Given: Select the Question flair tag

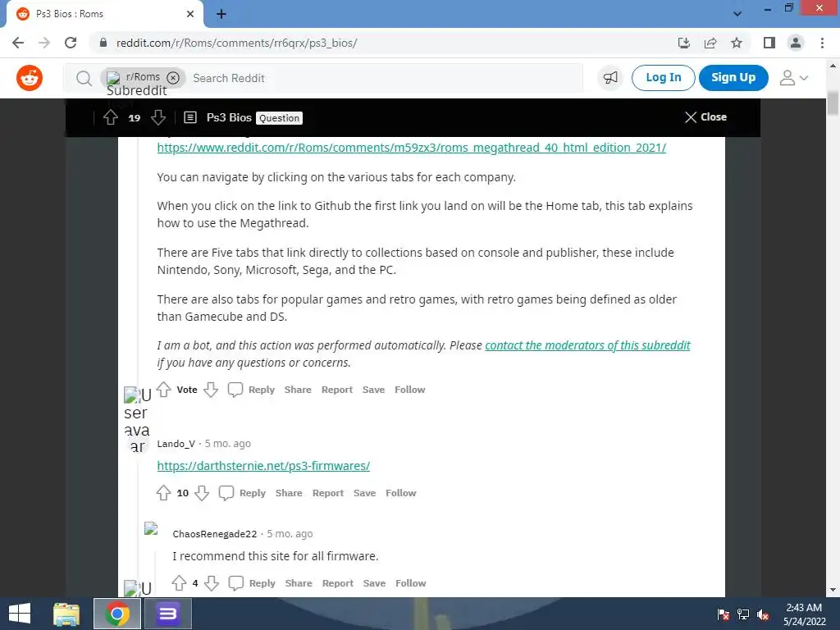Looking at the screenshot, I should [x=279, y=118].
